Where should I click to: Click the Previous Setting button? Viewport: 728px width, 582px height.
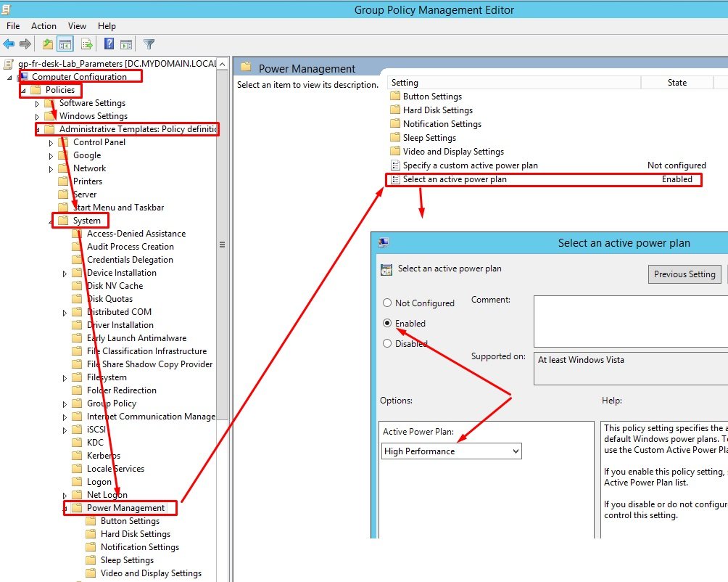[684, 274]
